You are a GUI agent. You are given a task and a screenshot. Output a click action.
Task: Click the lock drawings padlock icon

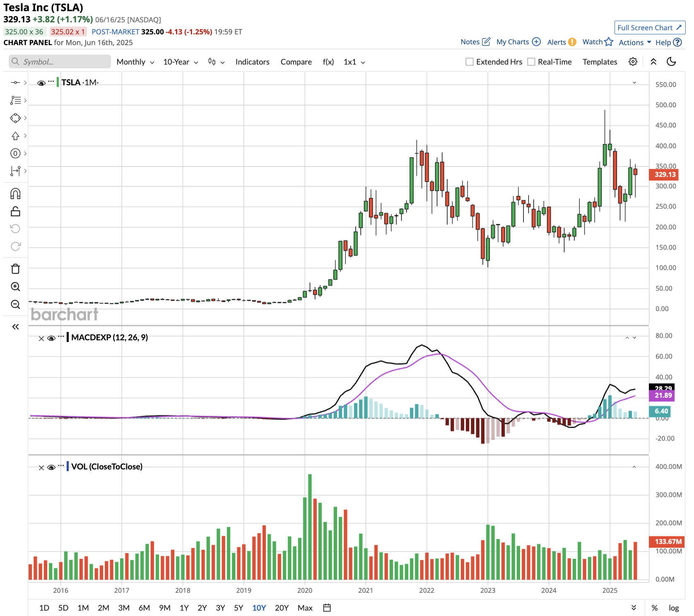[x=15, y=212]
